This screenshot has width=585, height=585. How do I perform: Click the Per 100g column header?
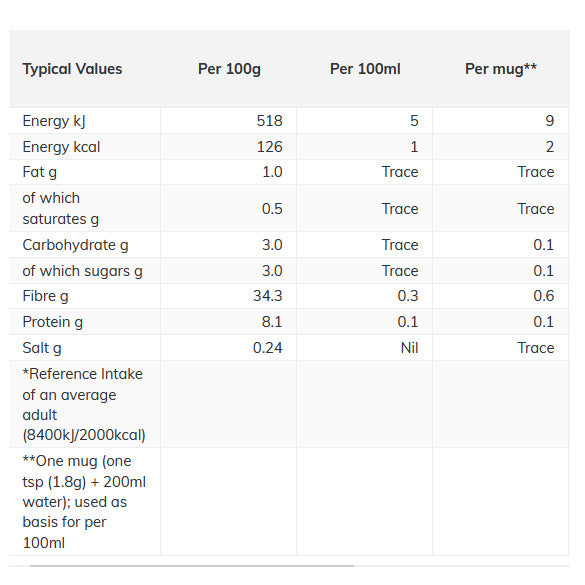tap(229, 69)
